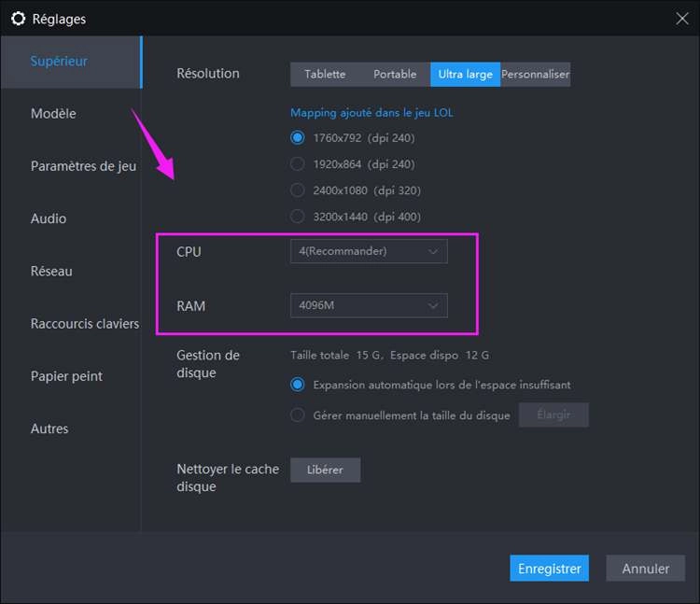The image size is (700, 604).
Task: Switch to the Tablette resolution tab
Action: (x=325, y=75)
